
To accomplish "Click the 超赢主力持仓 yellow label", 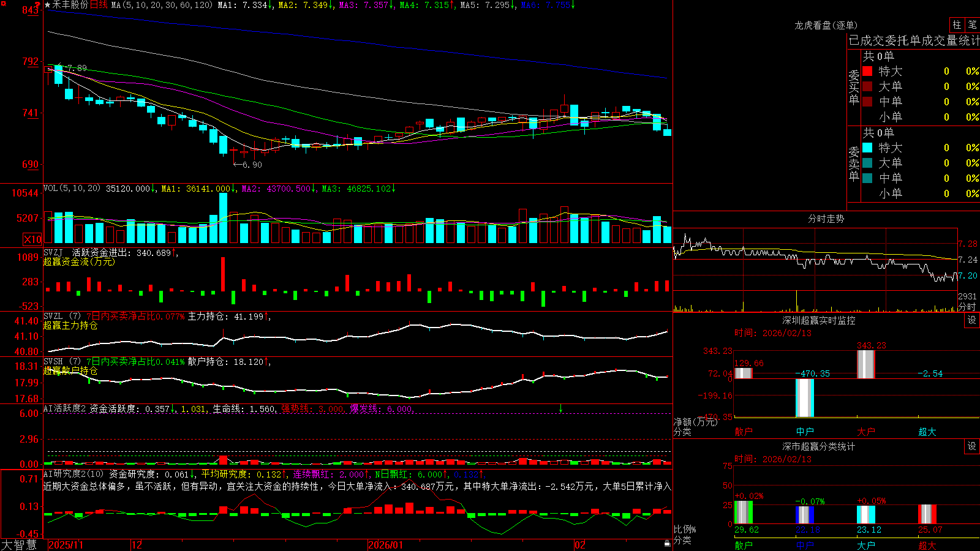I will click(x=70, y=325).
